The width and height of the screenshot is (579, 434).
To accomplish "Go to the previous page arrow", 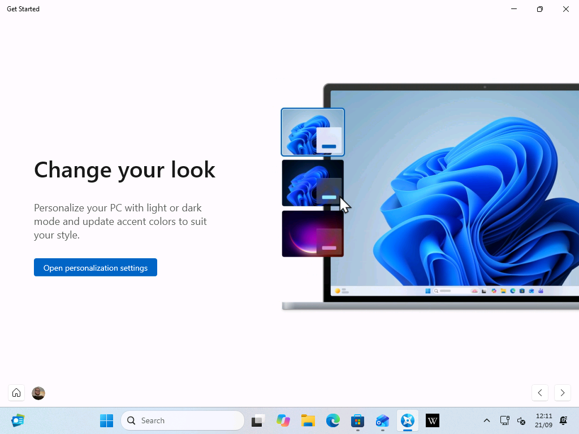I will (x=540, y=393).
